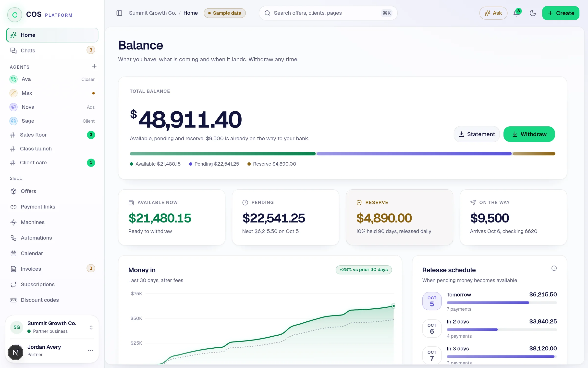Open the notifications bell

[x=516, y=13]
